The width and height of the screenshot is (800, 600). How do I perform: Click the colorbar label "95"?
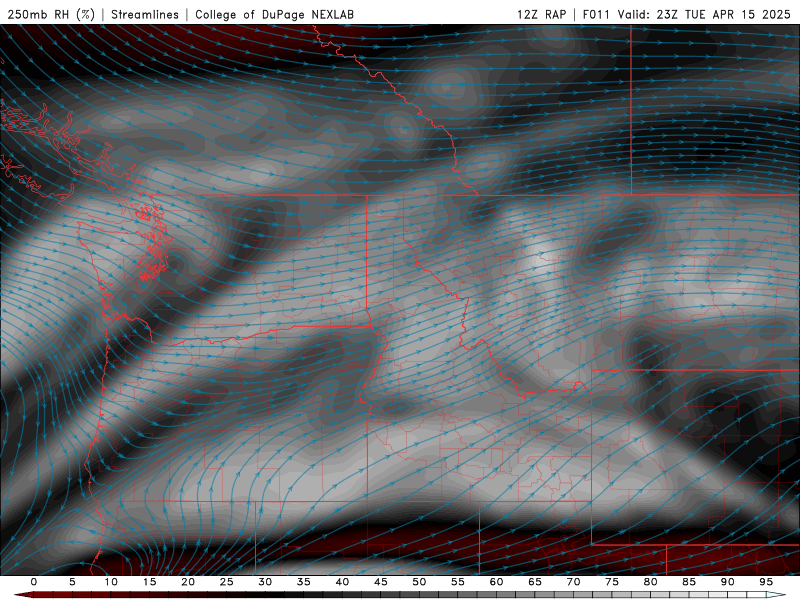(766, 582)
